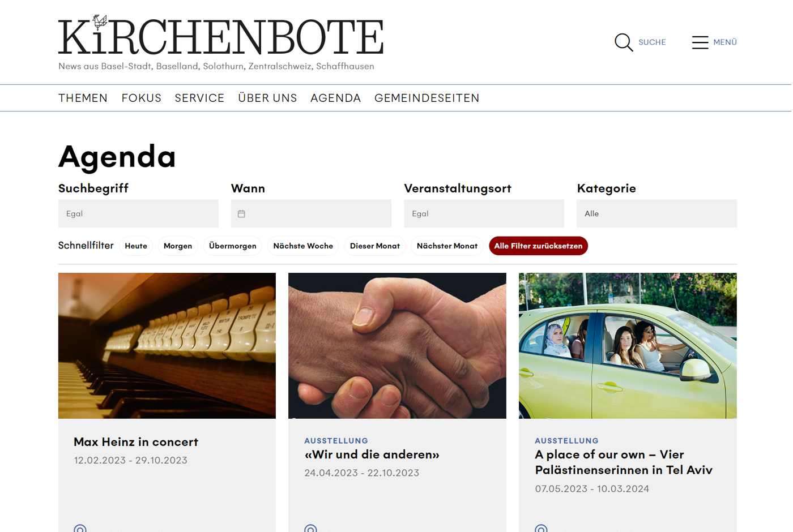Open the hamburger menu icon
Image resolution: width=793 pixels, height=532 pixels.
[x=700, y=42]
